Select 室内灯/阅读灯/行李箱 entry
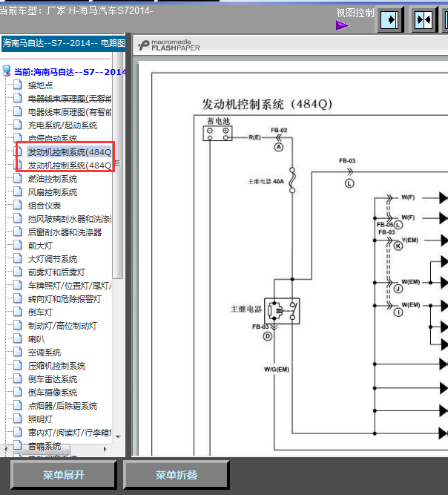This screenshot has width=448, height=495. 70,433
